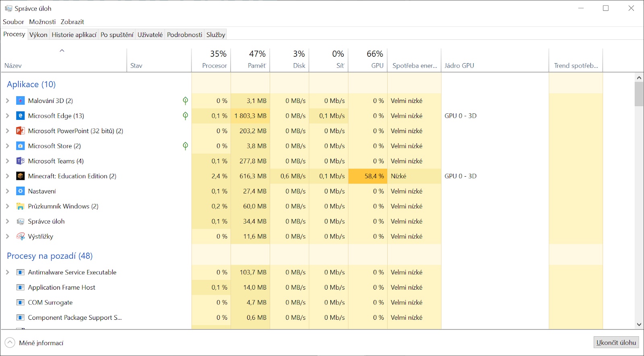Sort by the Jádro GPU column header
This screenshot has height=356, width=644.
pyautogui.click(x=495, y=60)
